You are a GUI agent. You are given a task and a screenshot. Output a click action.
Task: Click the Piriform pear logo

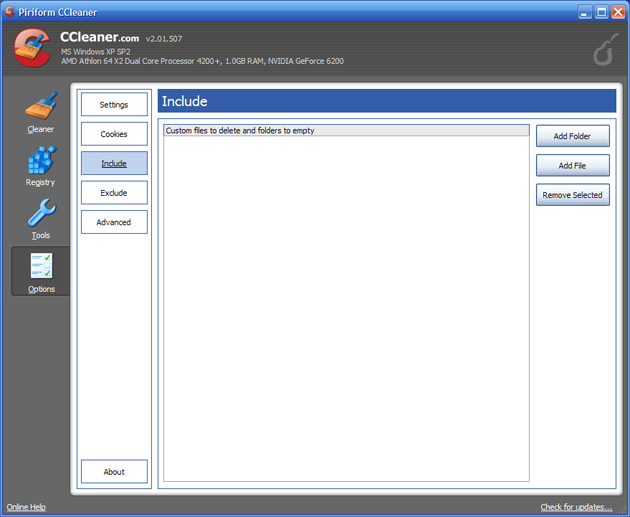[605, 49]
